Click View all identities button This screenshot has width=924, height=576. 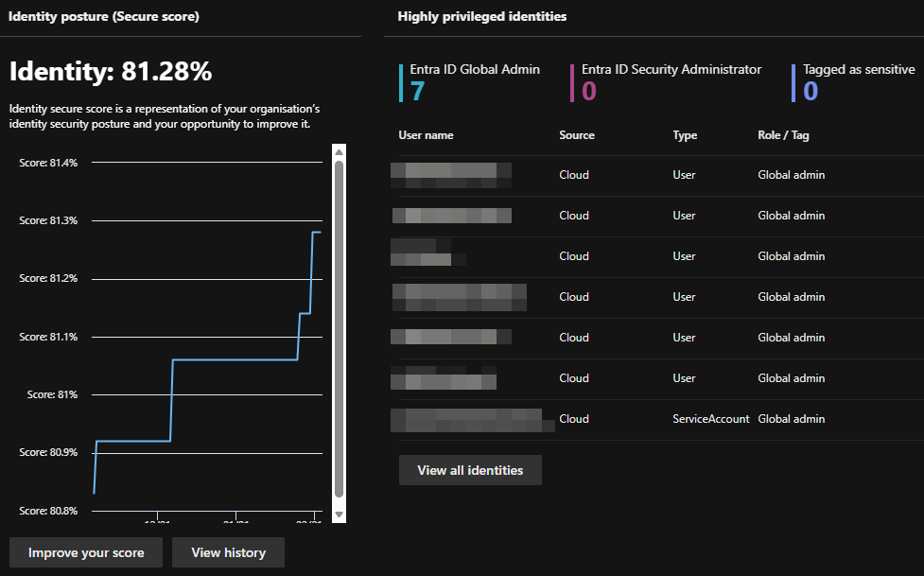(x=470, y=470)
